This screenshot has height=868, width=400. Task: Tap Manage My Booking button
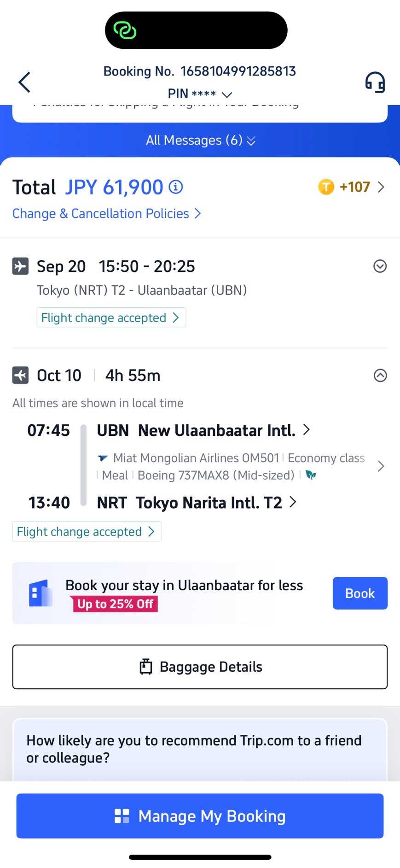[200, 816]
